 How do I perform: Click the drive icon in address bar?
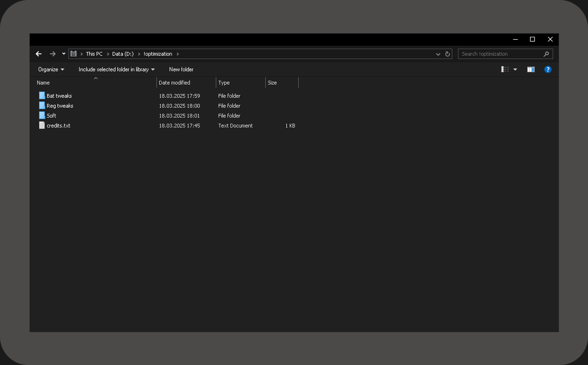pos(73,54)
